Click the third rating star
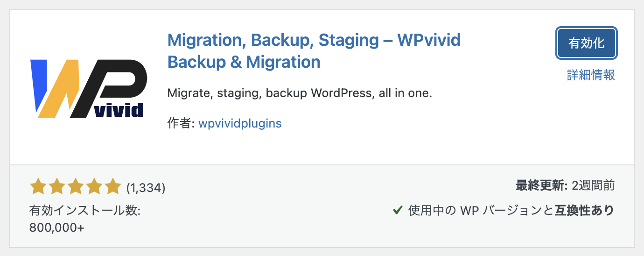 point(75,187)
